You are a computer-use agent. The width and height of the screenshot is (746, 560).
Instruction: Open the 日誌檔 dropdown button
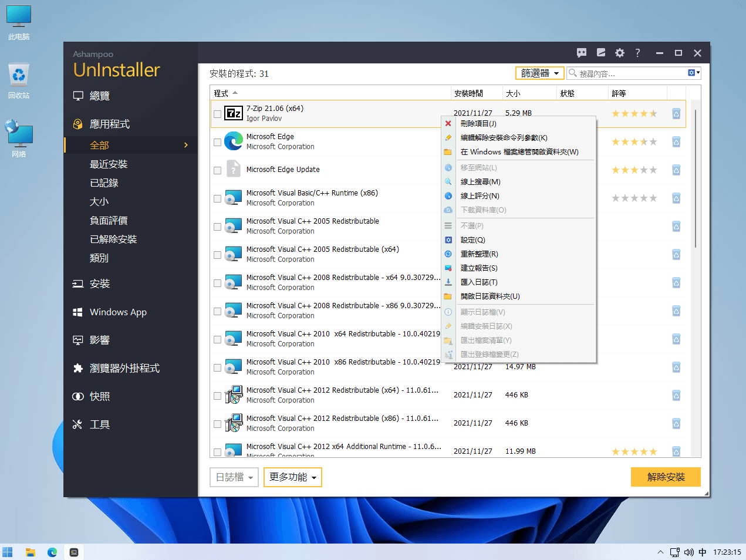click(234, 477)
